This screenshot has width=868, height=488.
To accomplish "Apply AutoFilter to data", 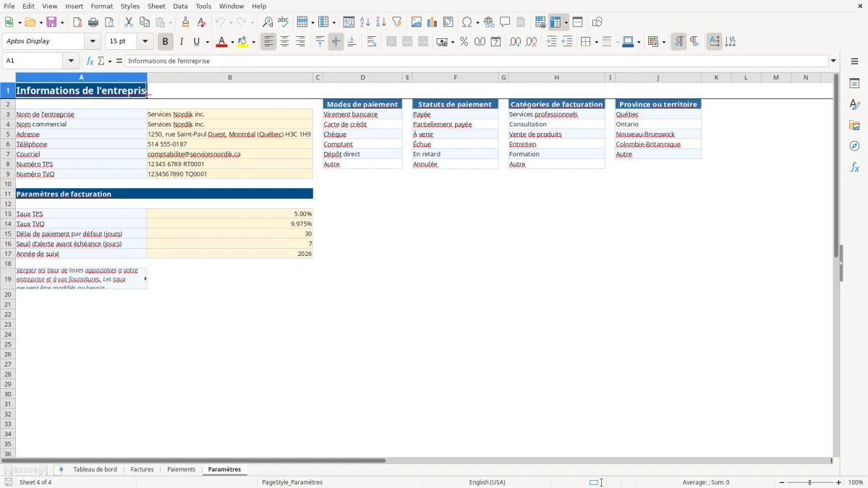I will (x=397, y=22).
